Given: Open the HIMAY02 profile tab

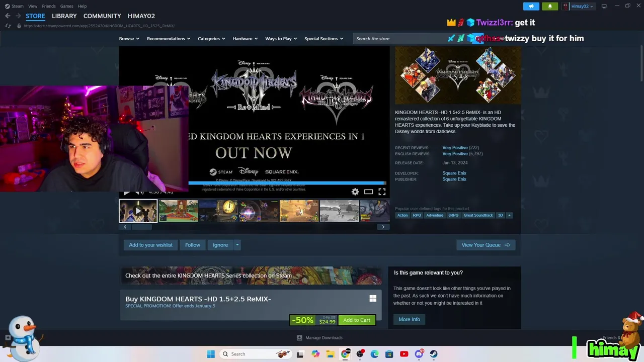Looking at the screenshot, I should pyautogui.click(x=141, y=16).
